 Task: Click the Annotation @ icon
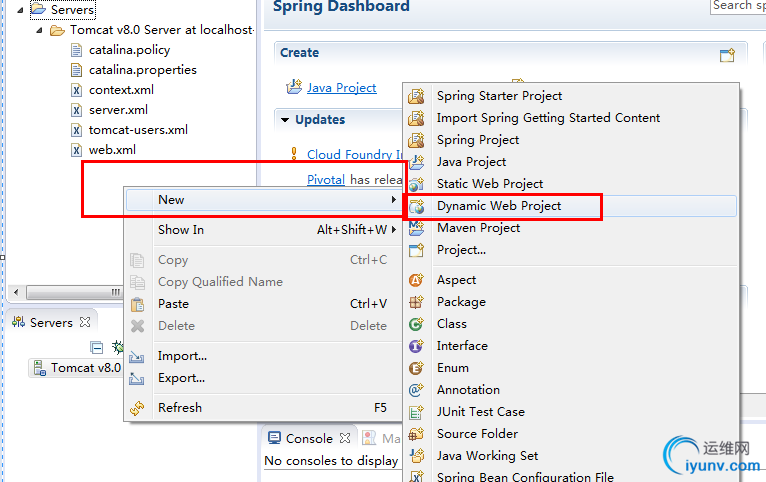tap(416, 390)
